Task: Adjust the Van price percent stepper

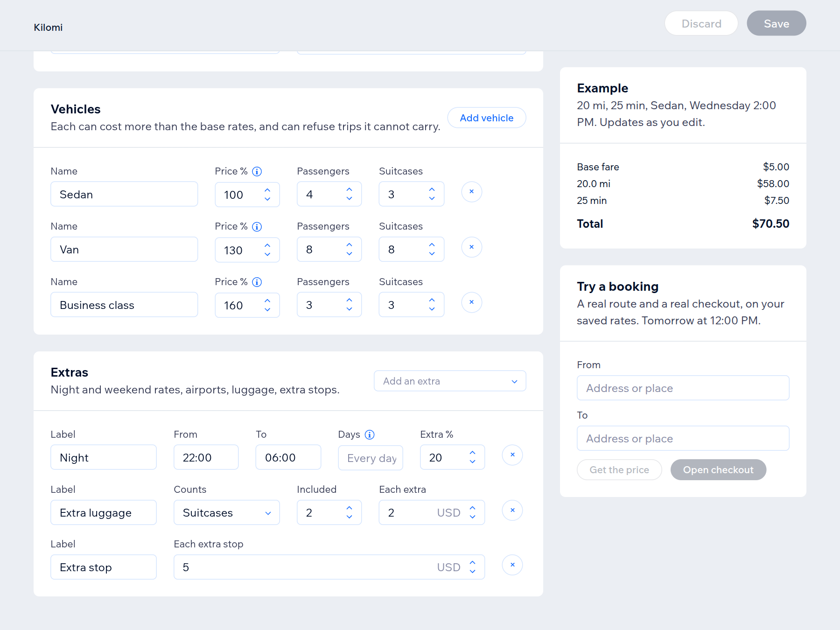Action: (267, 250)
